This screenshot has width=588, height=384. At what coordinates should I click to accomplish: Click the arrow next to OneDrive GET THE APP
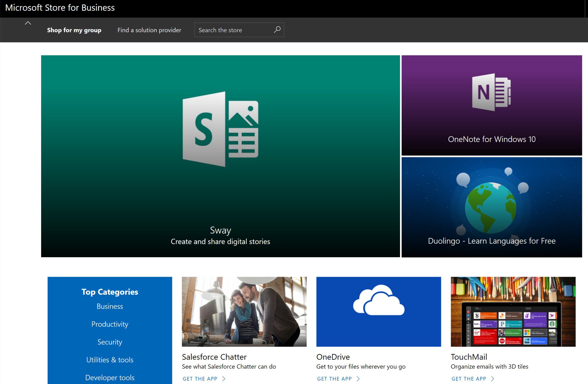[x=358, y=379]
